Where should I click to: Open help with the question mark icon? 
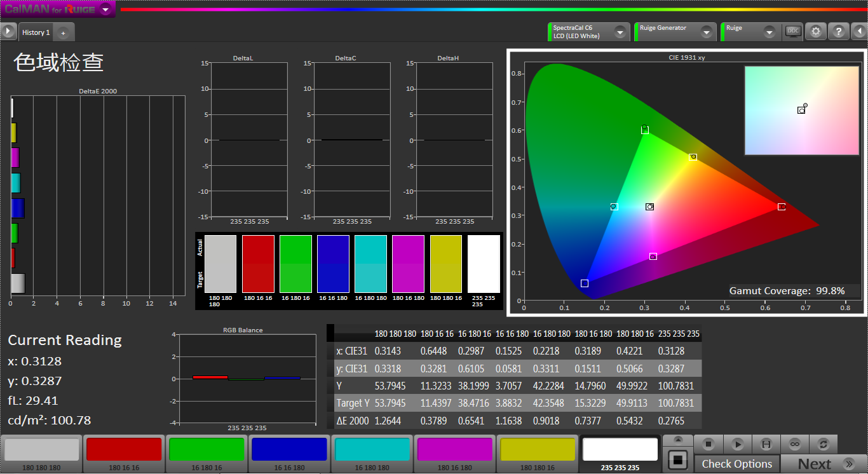point(839,31)
